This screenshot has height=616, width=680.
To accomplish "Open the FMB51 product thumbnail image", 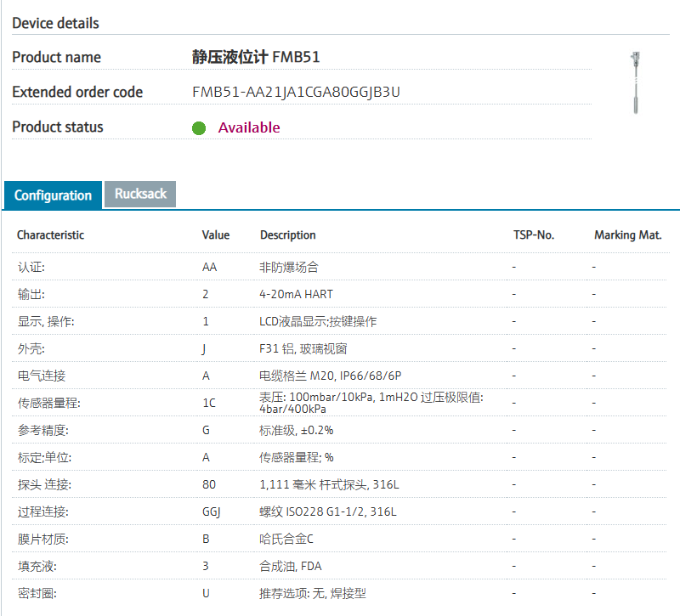I will click(x=634, y=82).
